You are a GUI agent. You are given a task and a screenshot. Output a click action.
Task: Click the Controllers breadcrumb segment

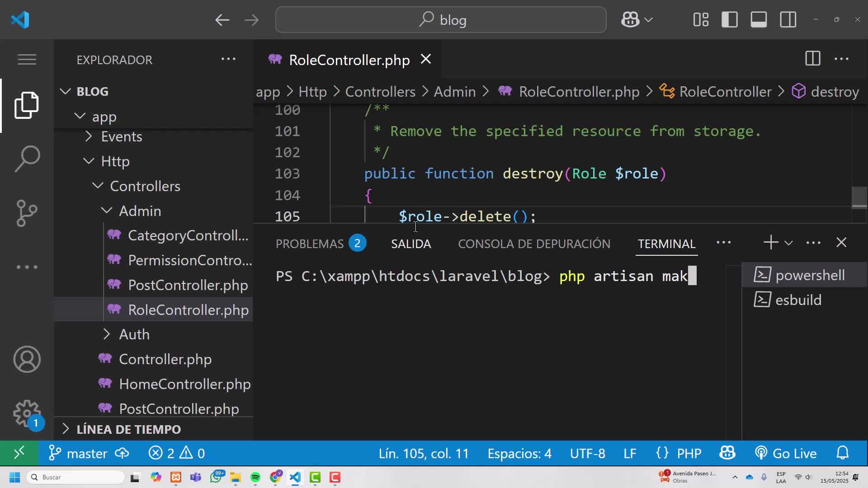(x=380, y=92)
